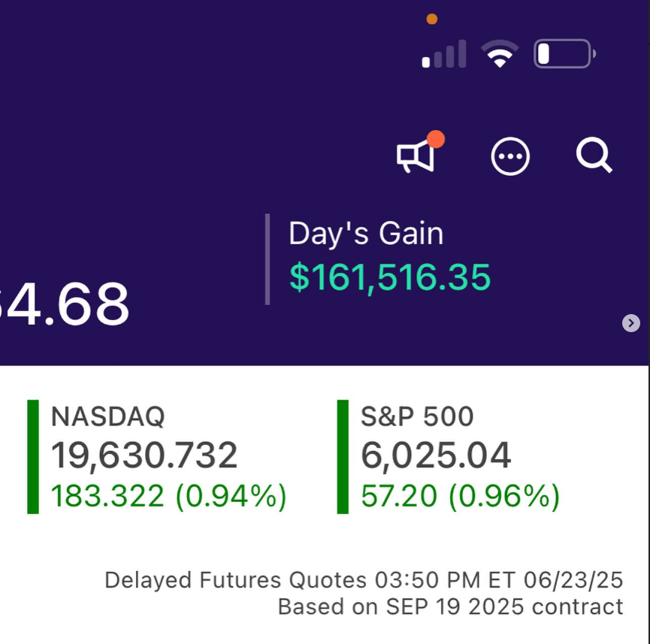Click the SEP 19 2025 contract note
The image size is (650, 644).
pyautogui.click(x=450, y=606)
